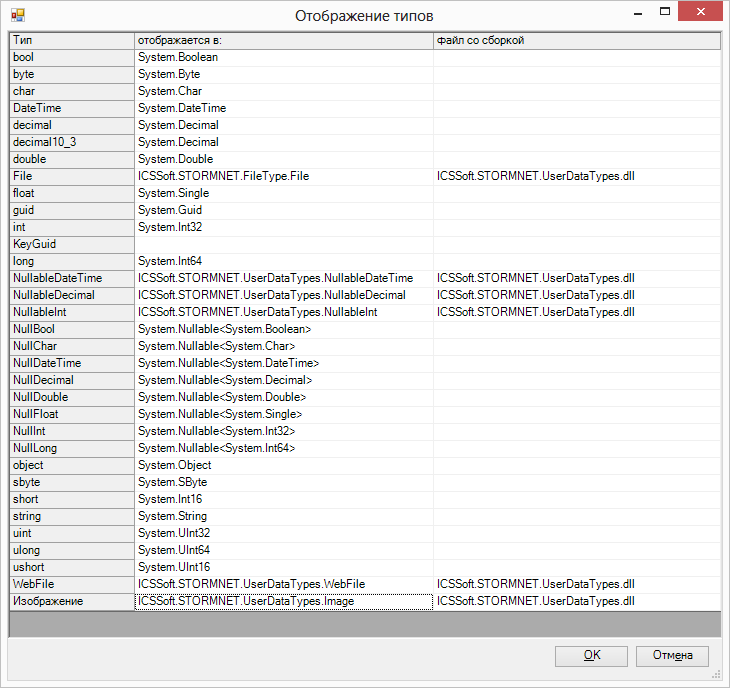This screenshot has width=730, height=688.
Task: Click the 'ICSSoft.STORMNET.UserDataTypes.NullableDecimal' mapping cell
Action: click(x=284, y=295)
